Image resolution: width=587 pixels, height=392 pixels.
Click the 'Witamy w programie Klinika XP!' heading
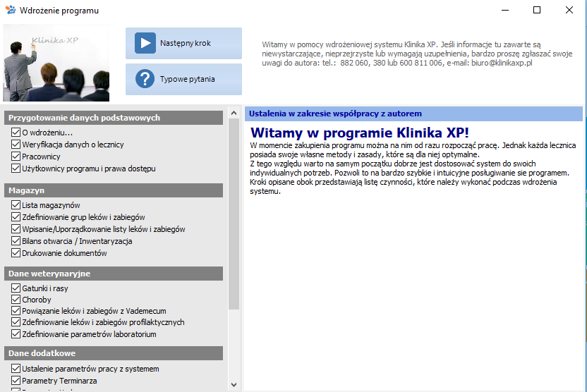pyautogui.click(x=359, y=133)
